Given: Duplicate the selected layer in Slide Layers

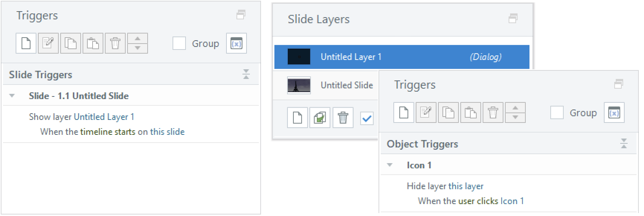Looking at the screenshot, I should tap(320, 118).
